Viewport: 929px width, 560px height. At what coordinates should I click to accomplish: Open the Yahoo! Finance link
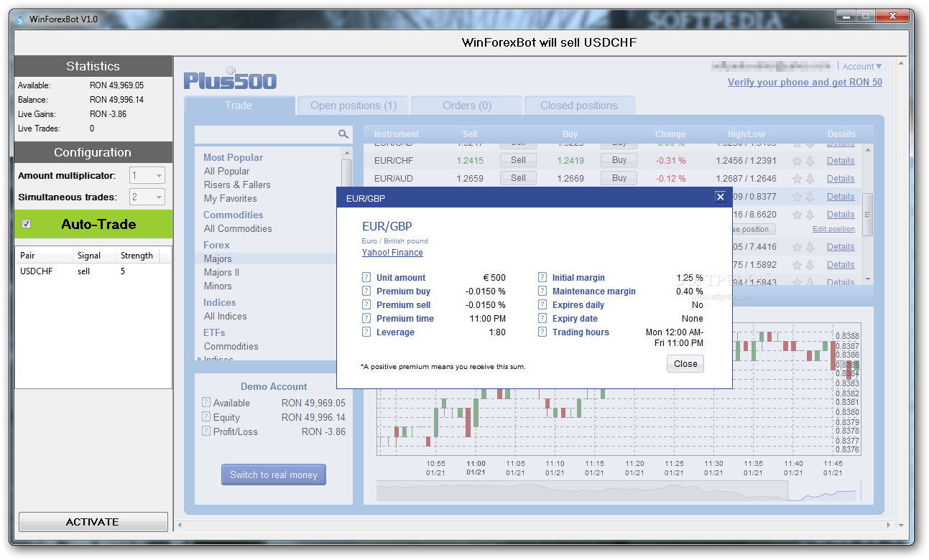(392, 253)
